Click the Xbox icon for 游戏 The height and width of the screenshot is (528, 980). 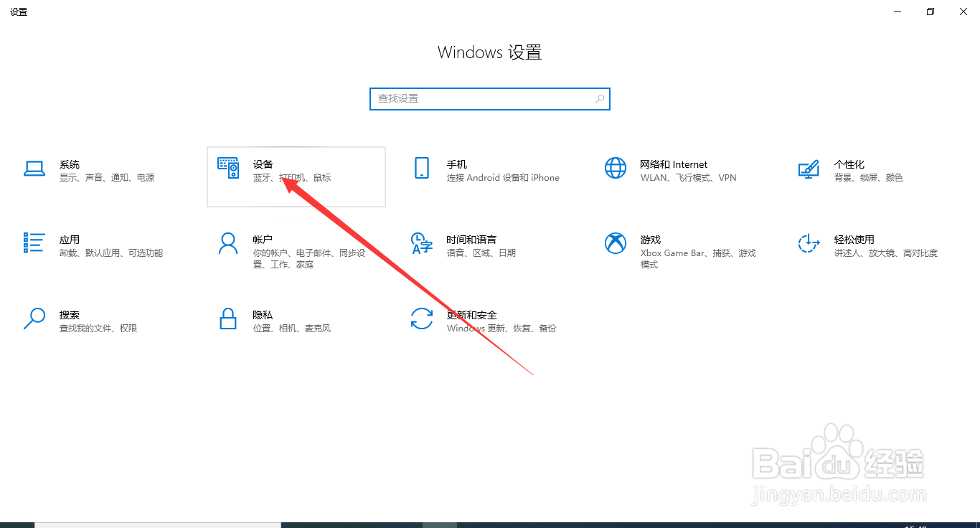pos(616,243)
